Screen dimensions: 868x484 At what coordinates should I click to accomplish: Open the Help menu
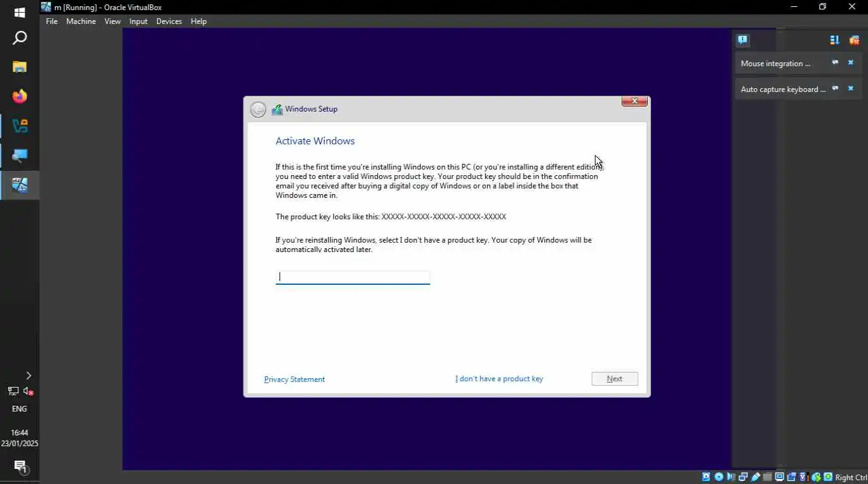[199, 21]
